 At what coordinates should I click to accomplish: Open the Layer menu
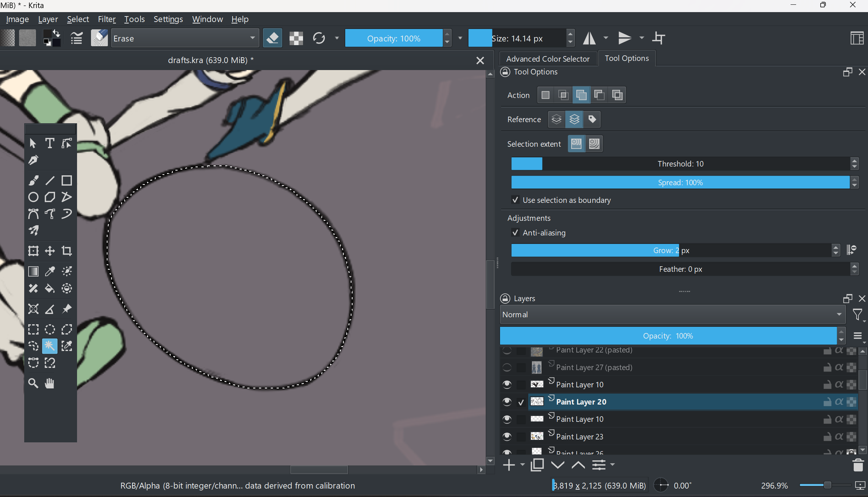[48, 19]
